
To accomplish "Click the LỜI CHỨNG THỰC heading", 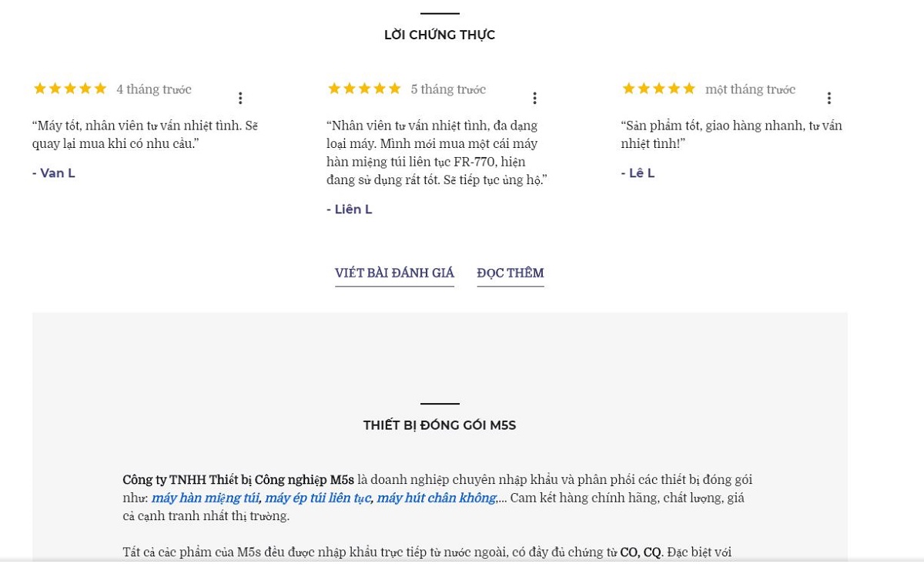I will click(440, 35).
